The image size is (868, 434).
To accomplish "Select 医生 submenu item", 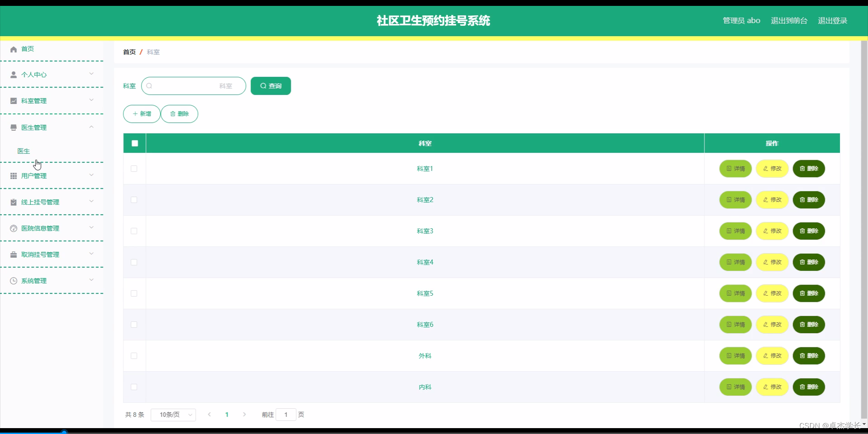I will (x=24, y=151).
